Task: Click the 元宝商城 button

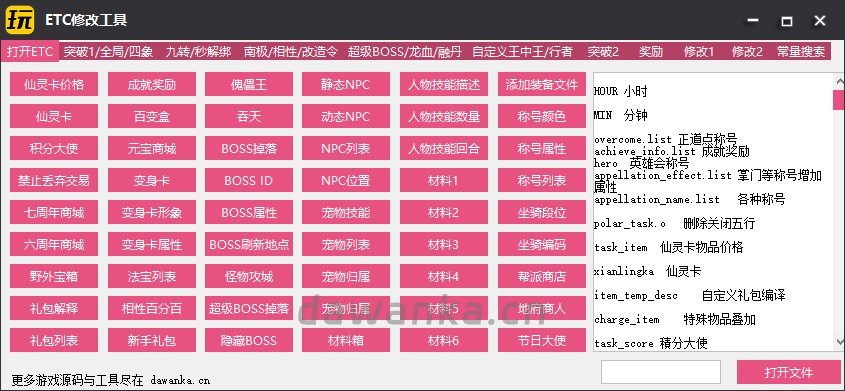Action: [152, 149]
